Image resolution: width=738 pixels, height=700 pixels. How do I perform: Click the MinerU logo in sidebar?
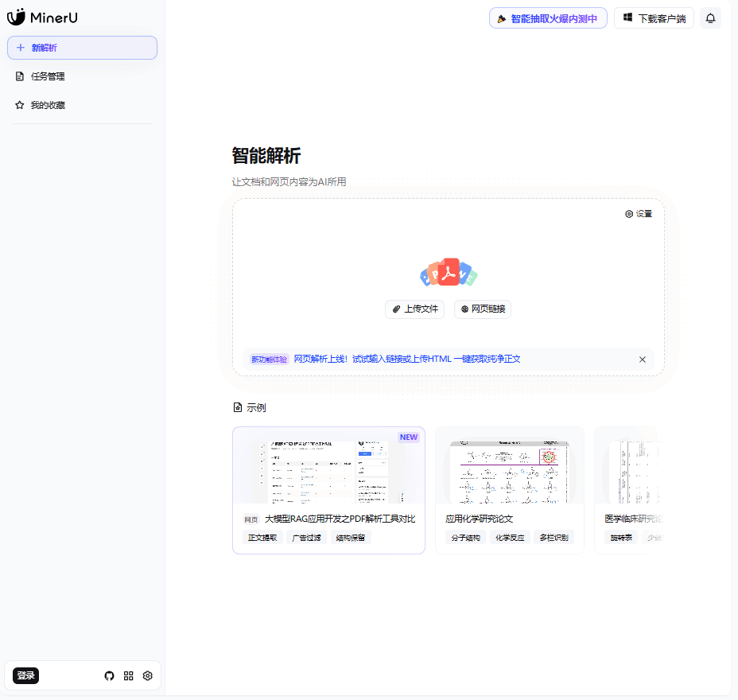(42, 17)
